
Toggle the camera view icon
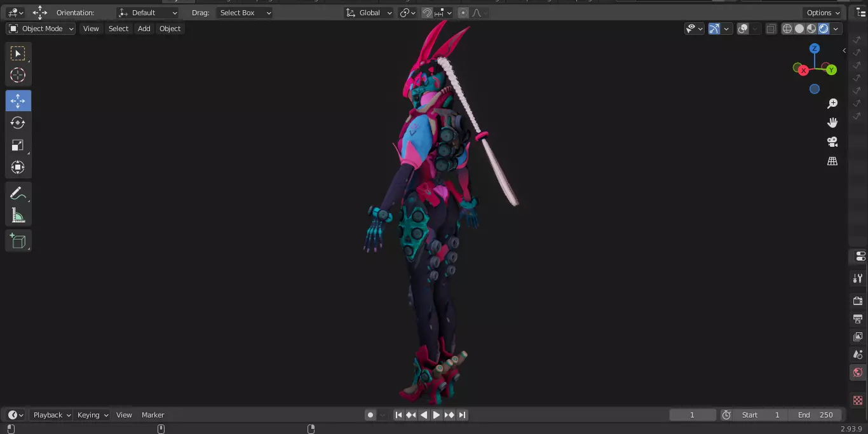[x=832, y=142]
